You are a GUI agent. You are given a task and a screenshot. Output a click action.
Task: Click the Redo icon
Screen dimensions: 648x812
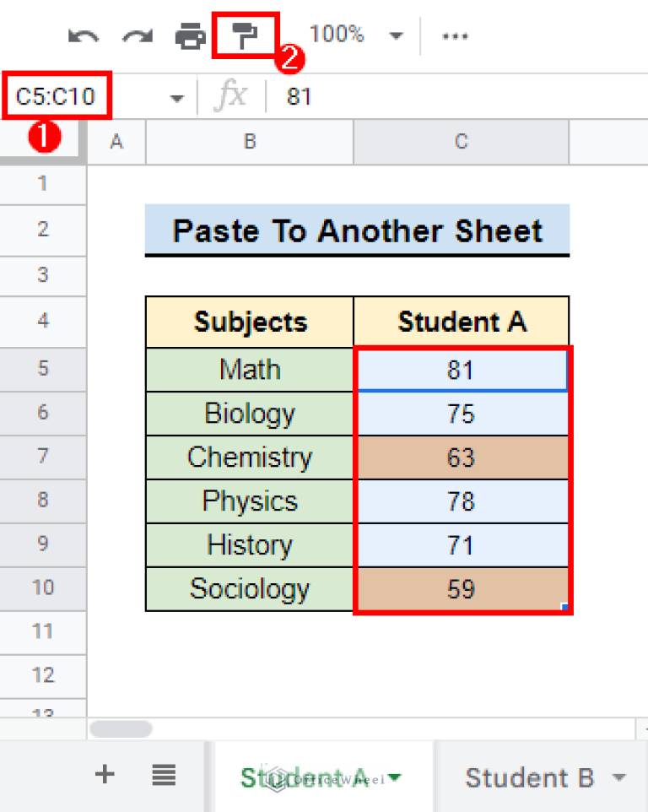(x=138, y=35)
